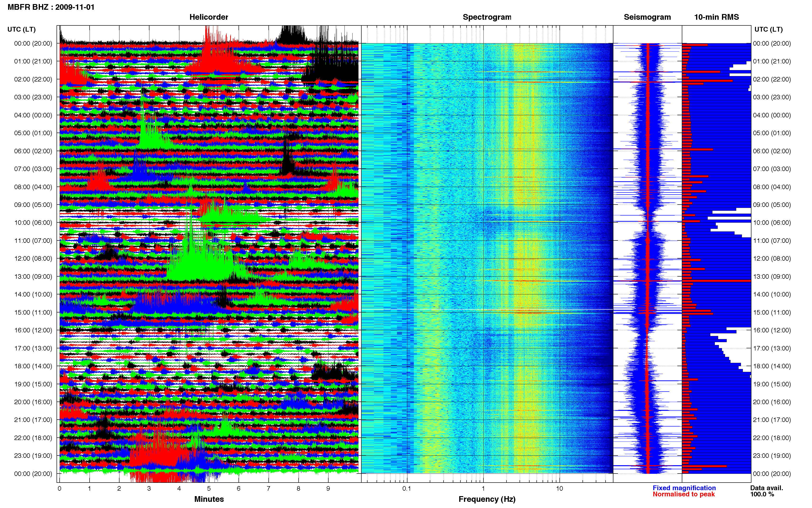This screenshot has width=812, height=508.
Task: Select the Spectrogram panel heading
Action: pyautogui.click(x=487, y=17)
